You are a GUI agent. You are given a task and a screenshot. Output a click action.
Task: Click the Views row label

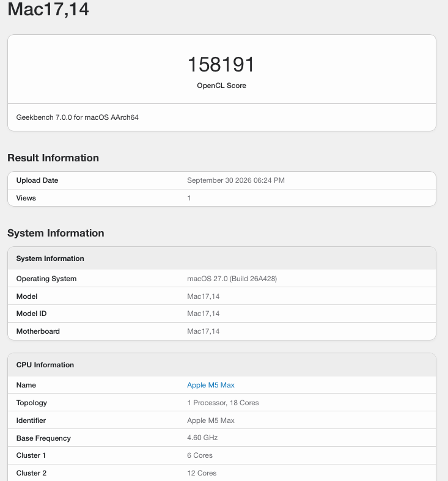[26, 198]
